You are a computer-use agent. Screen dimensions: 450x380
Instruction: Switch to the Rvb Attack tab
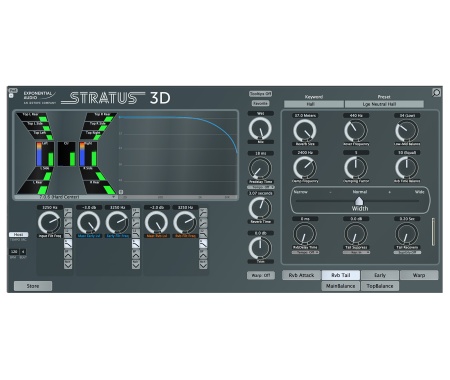click(x=301, y=275)
